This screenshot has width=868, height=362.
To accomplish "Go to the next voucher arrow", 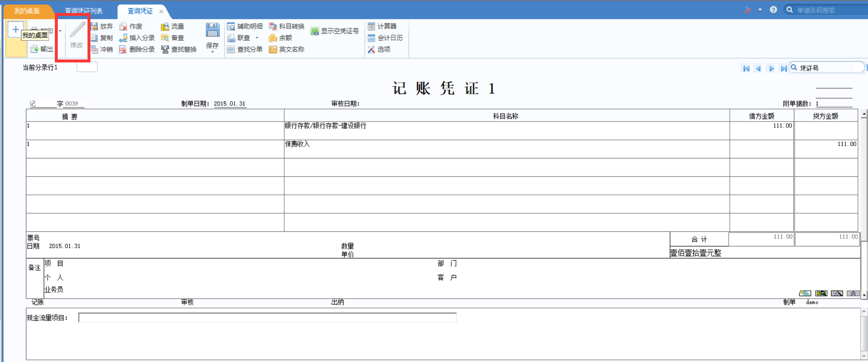I will [x=771, y=68].
